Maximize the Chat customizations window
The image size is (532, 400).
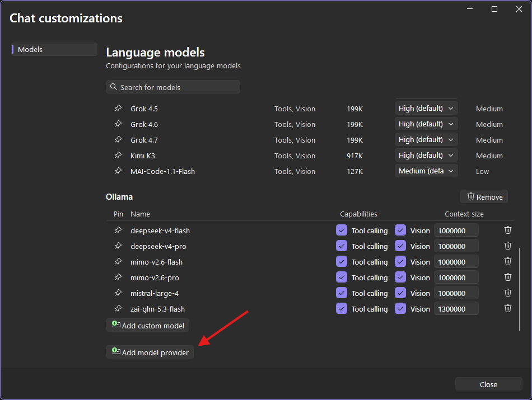click(x=494, y=9)
